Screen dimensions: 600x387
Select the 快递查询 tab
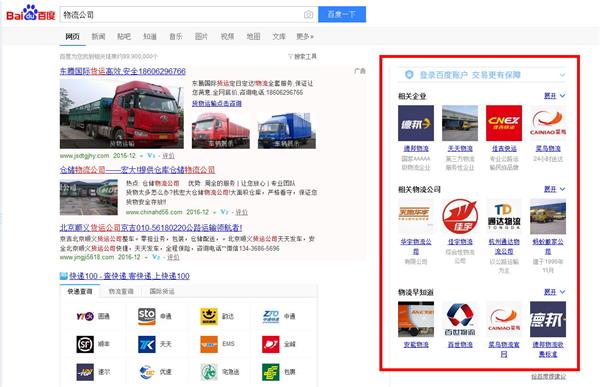coord(80,291)
